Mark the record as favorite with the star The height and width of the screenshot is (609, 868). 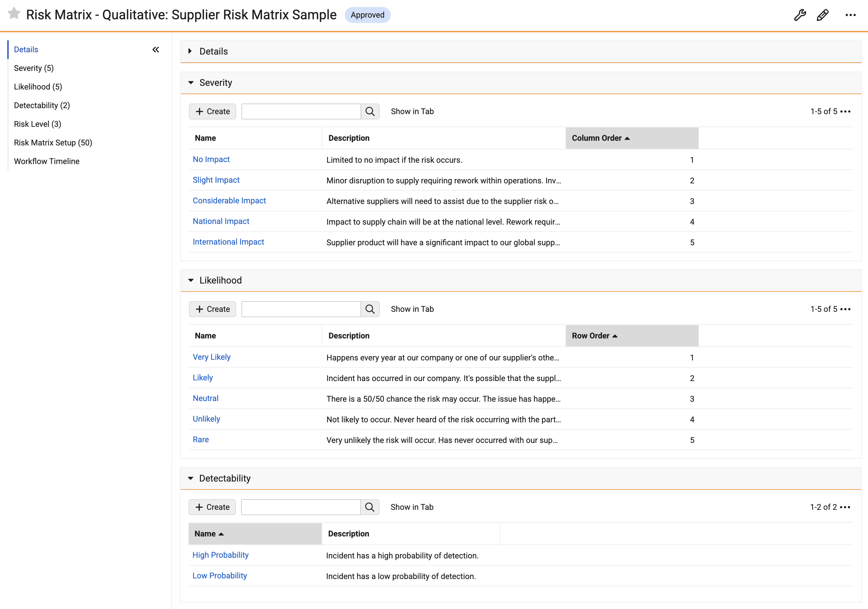click(14, 14)
